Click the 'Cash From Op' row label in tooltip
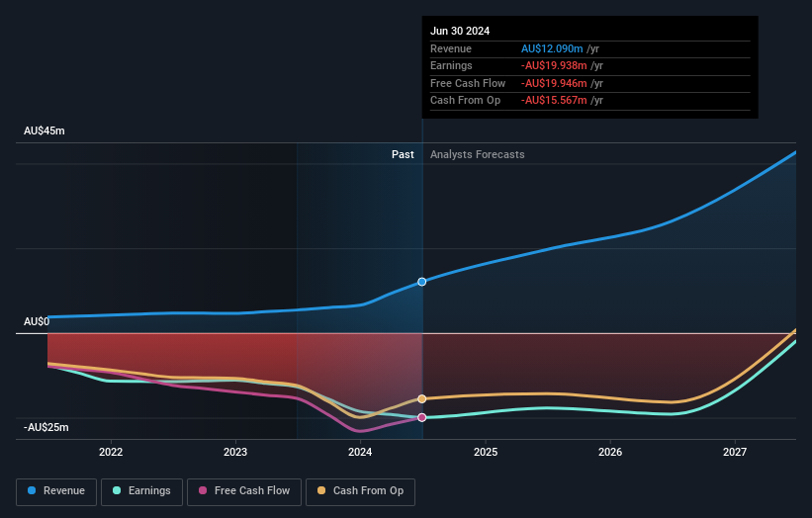The width and height of the screenshot is (812, 518). coord(465,101)
